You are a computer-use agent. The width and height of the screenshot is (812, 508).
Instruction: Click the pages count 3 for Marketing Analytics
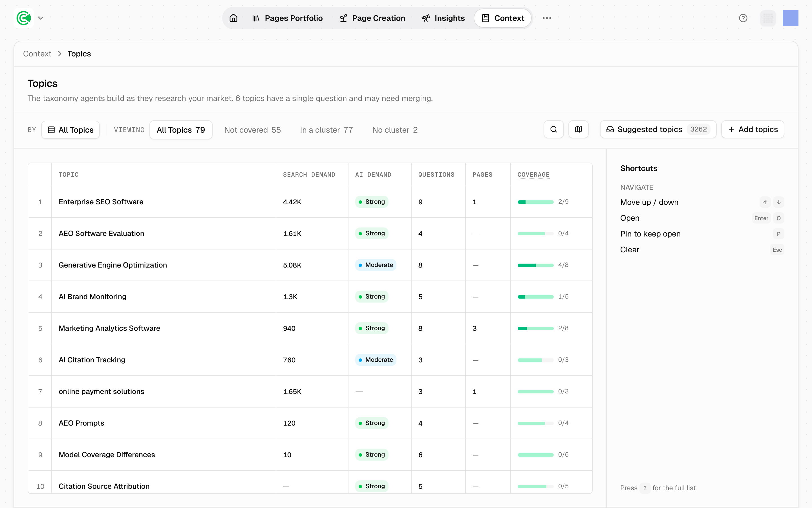(475, 328)
